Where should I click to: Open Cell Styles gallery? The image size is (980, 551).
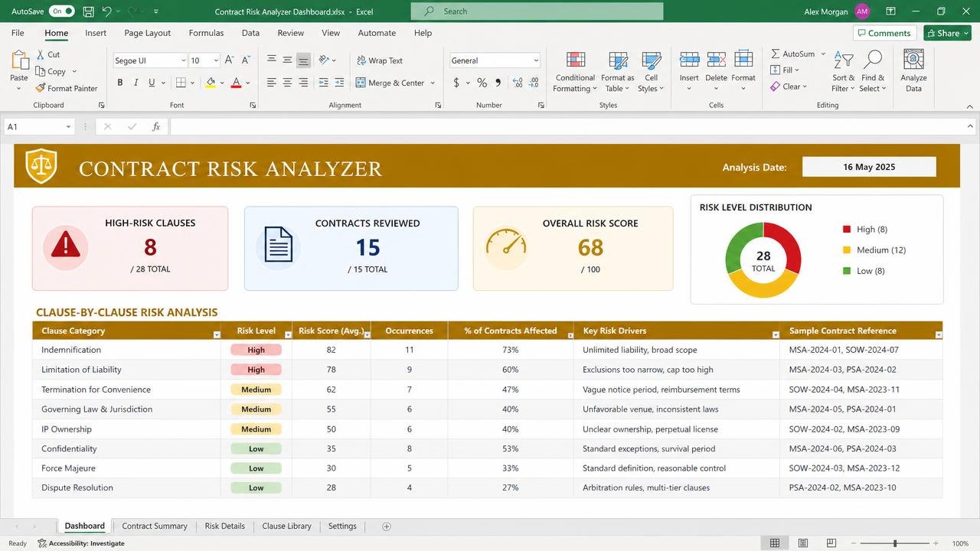coord(652,72)
